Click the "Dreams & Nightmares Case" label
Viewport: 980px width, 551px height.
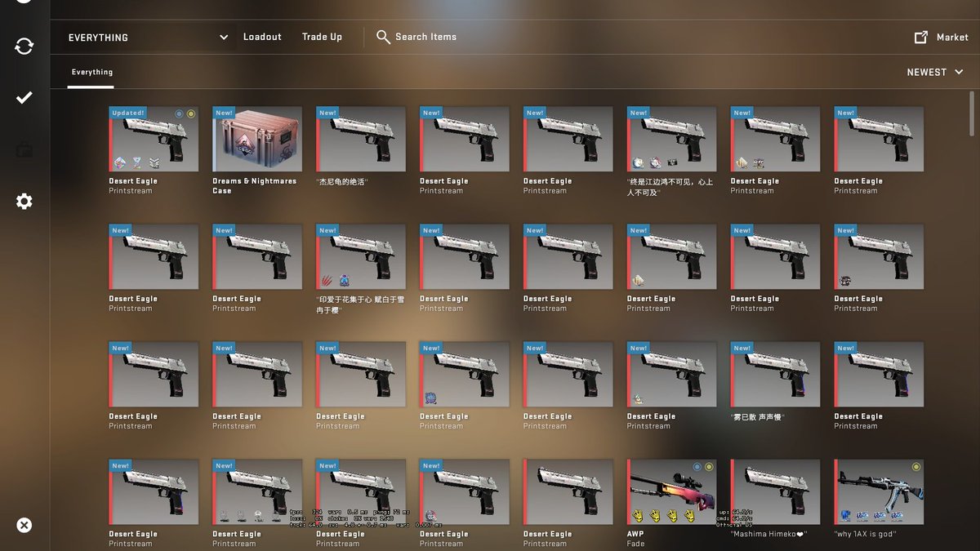tap(254, 186)
